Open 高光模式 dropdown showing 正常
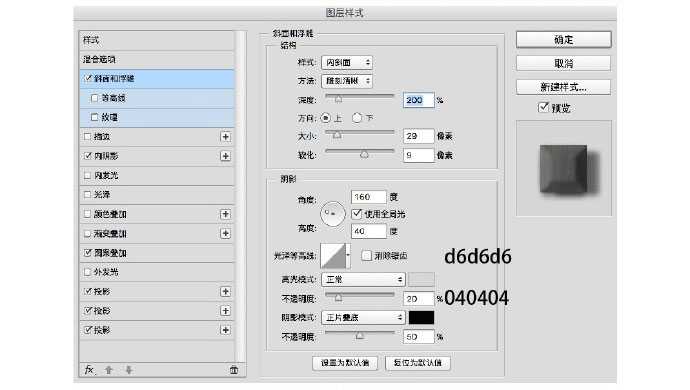690x390 pixels. click(x=363, y=279)
